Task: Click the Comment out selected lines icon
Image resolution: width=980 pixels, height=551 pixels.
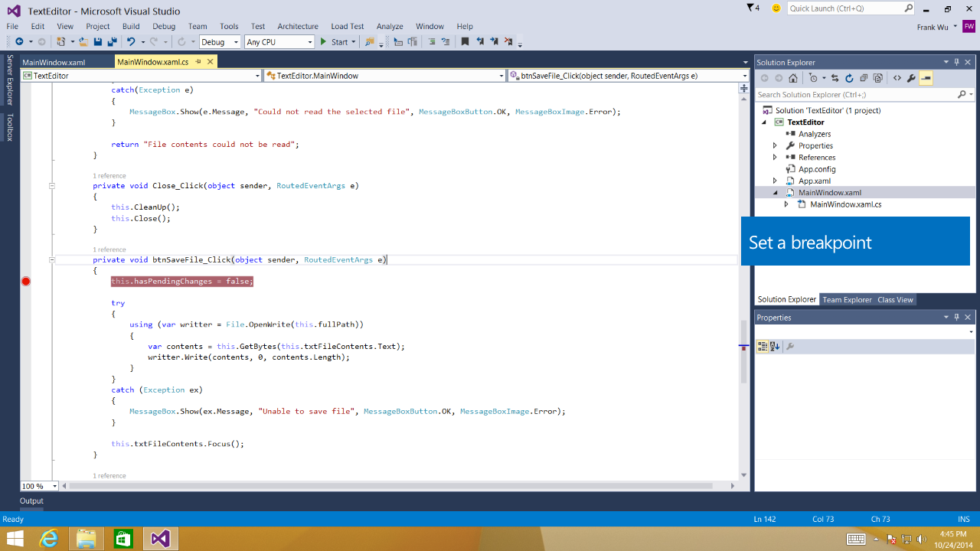Action: coord(432,42)
